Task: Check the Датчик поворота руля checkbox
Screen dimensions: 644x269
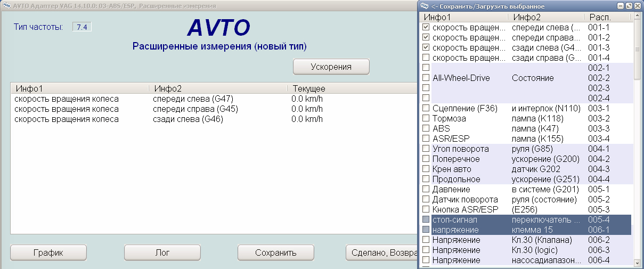Action: pos(426,199)
